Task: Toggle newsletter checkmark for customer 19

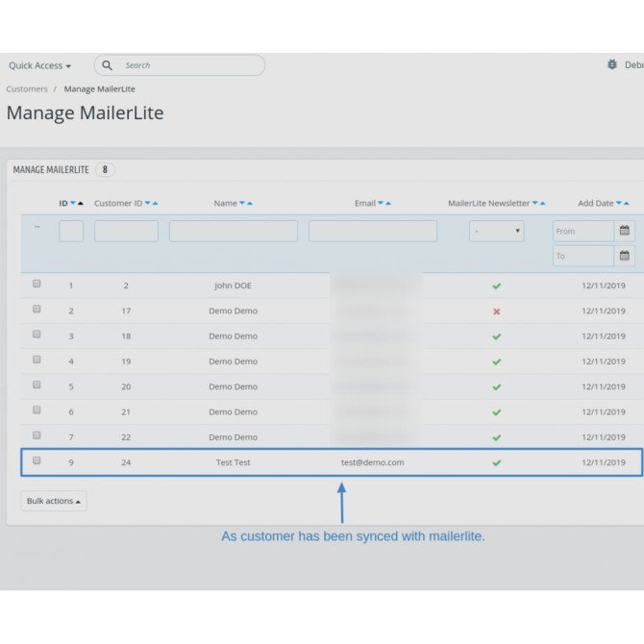Action: [497, 361]
